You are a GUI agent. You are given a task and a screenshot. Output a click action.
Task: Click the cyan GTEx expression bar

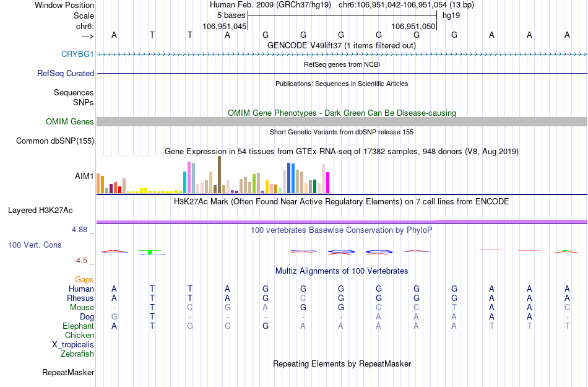pyautogui.click(x=184, y=182)
